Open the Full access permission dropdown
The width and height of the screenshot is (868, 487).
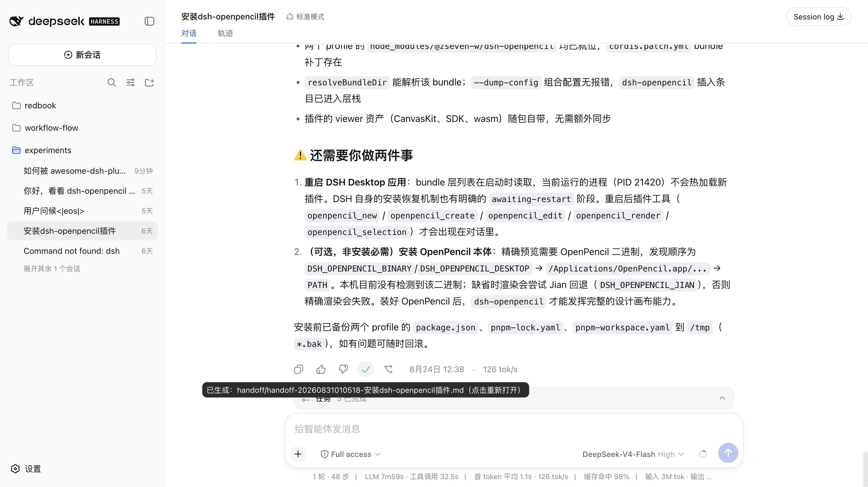tap(351, 454)
